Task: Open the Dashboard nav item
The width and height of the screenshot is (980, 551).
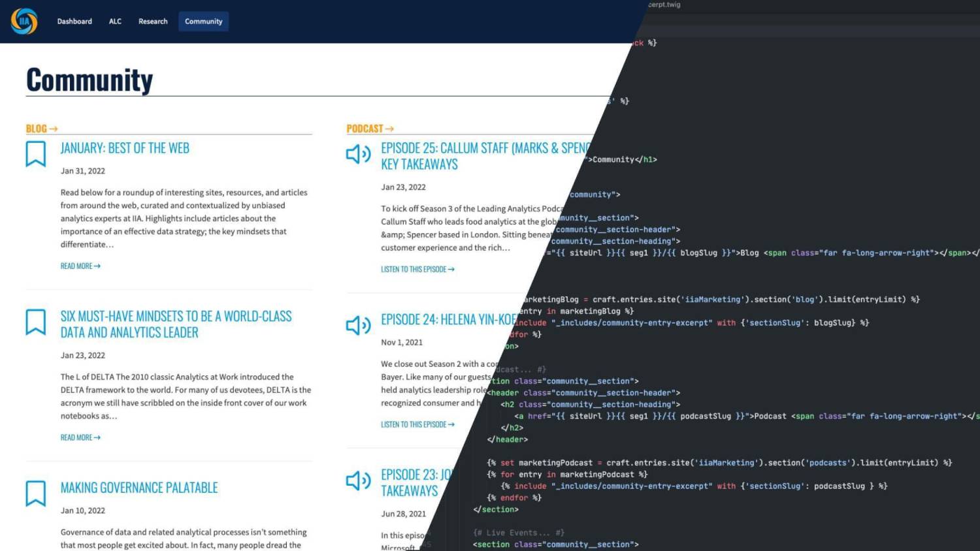Action: [74, 22]
